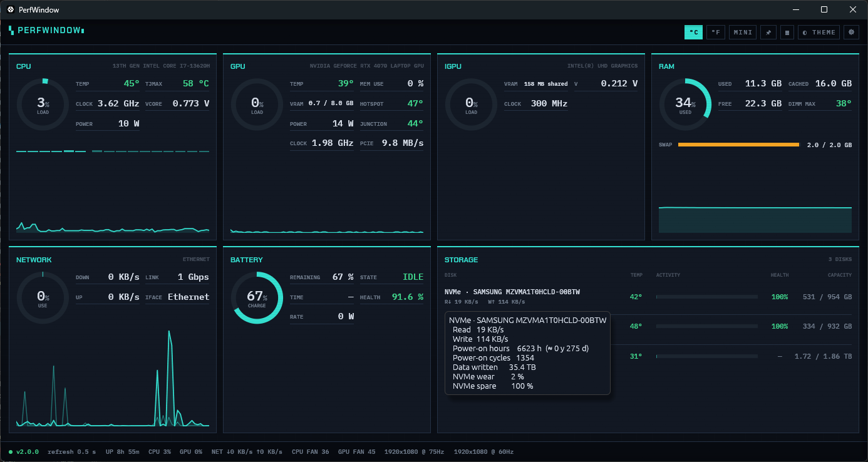Screen dimensions: 868x462
Task: Click the disk capacity 334 / 932 GB
Action: pos(827,327)
